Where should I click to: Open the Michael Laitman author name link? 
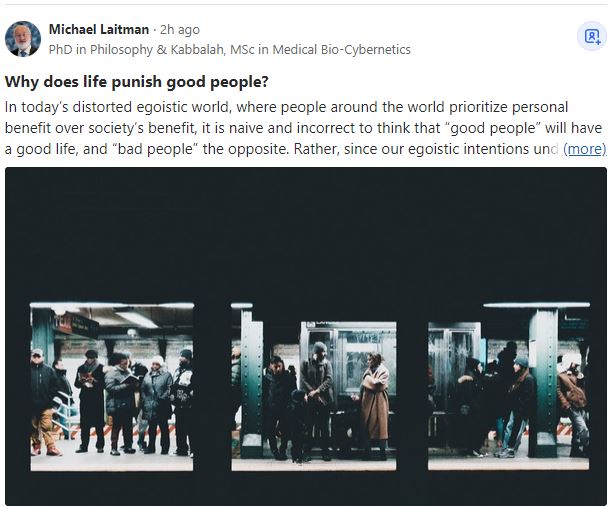(x=99, y=30)
